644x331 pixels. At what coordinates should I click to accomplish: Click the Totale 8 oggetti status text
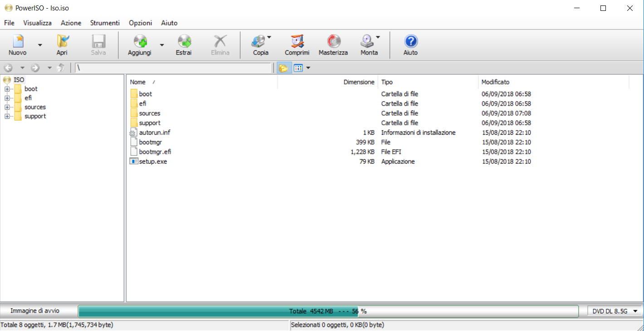point(57,325)
